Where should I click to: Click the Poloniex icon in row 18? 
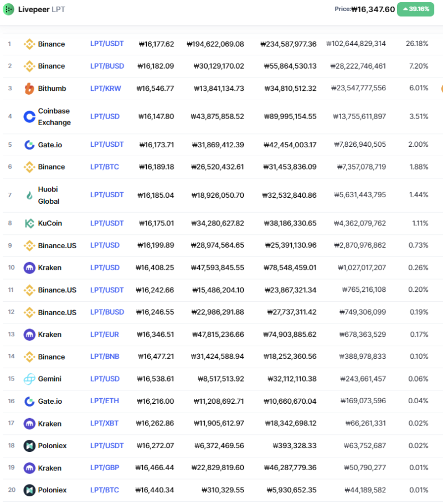29,446
